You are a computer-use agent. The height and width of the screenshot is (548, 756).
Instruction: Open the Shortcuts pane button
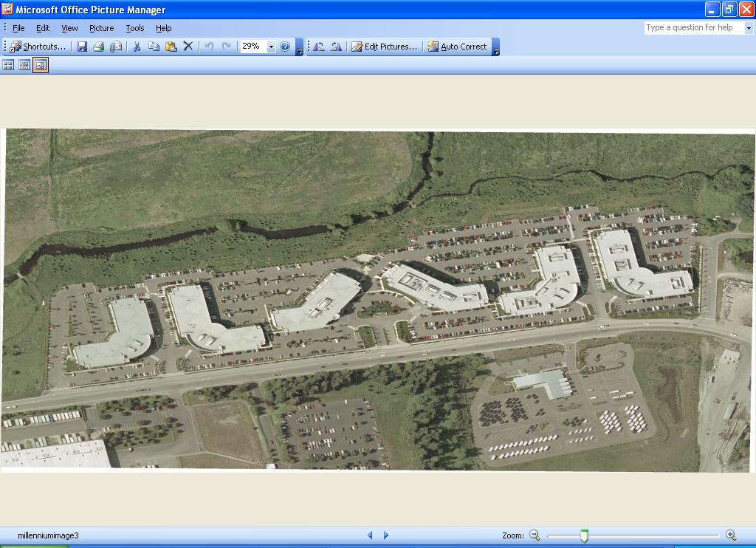(38, 47)
